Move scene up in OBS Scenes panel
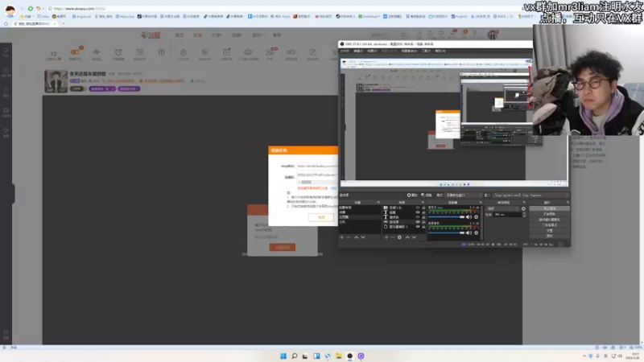Viewport: 644px width, 362px height. click(x=356, y=237)
